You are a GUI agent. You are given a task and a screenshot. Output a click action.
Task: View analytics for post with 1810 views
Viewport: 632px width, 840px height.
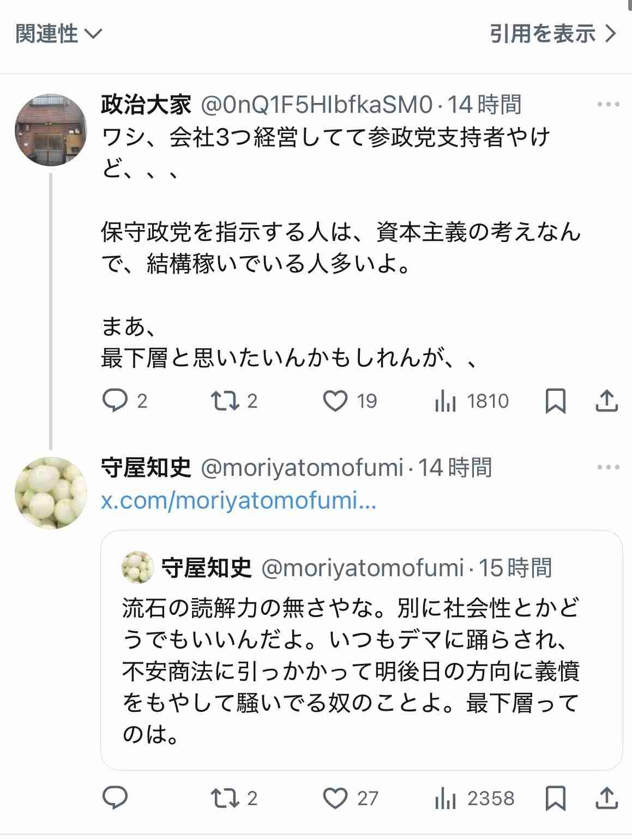click(446, 402)
